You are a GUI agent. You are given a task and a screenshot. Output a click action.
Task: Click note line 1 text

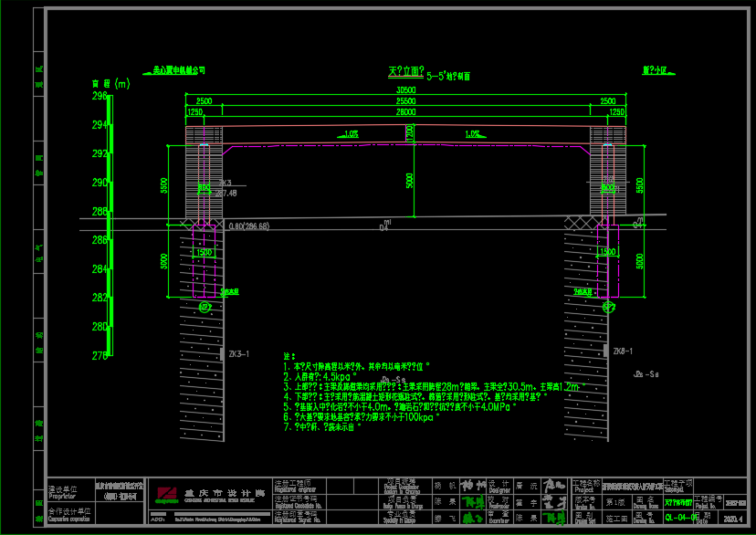356,367
